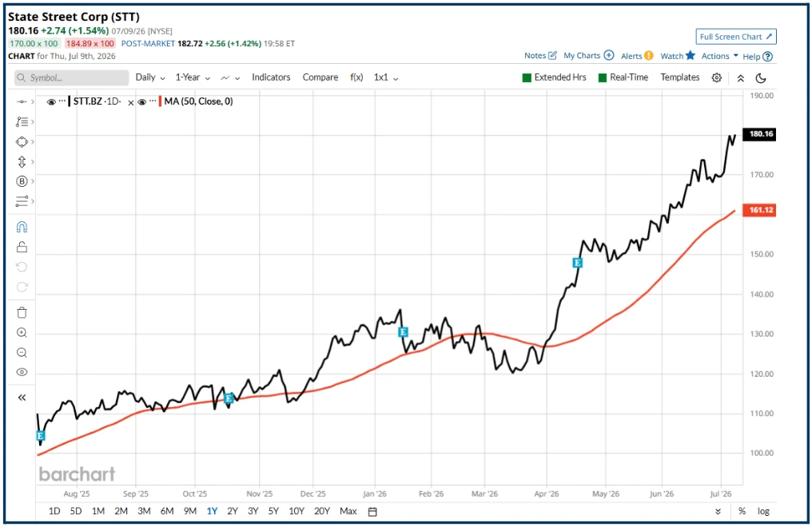Select the 2Y range tab
Screen dimensions: 812x527
click(233, 511)
